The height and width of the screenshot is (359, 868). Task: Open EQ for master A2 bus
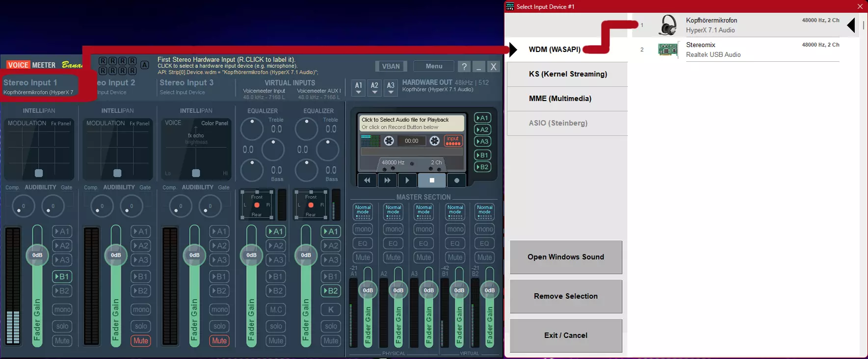[394, 243]
